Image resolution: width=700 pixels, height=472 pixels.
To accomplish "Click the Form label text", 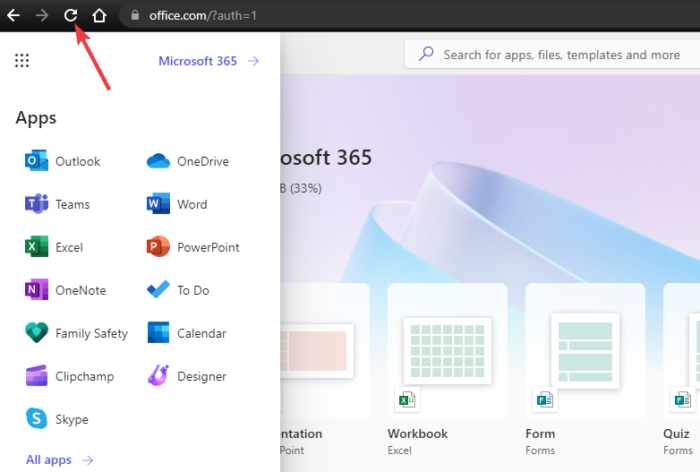I will [x=540, y=434].
